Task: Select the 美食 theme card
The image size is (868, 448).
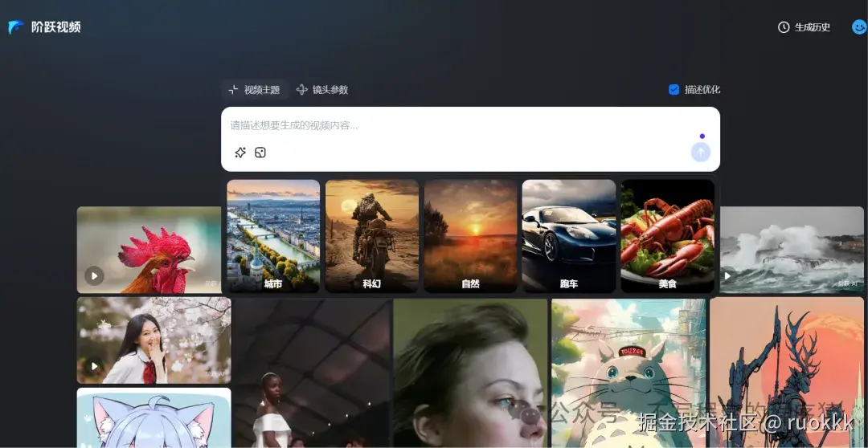Action: [x=668, y=236]
